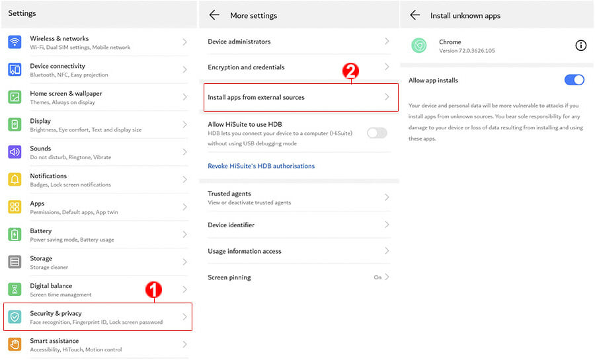Expand Device administrators chevron
Image resolution: width=595 pixels, height=364 pixels.
[387, 41]
